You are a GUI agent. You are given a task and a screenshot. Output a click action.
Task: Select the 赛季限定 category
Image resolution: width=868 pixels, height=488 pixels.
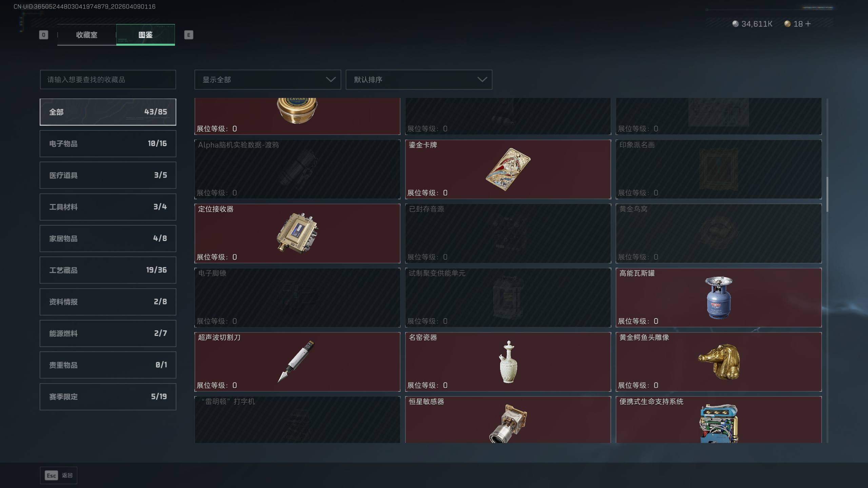point(108,396)
